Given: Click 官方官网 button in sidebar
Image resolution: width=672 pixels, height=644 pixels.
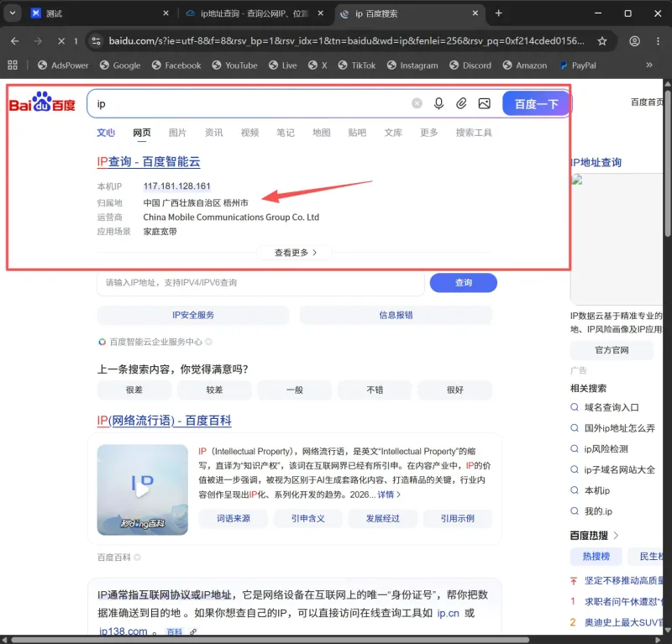Looking at the screenshot, I should (x=612, y=350).
